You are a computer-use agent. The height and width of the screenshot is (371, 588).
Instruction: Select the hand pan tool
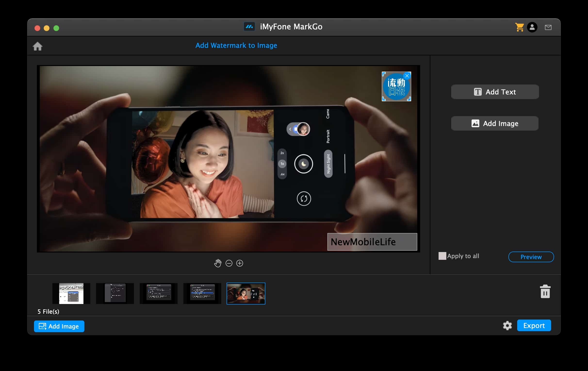click(x=218, y=263)
